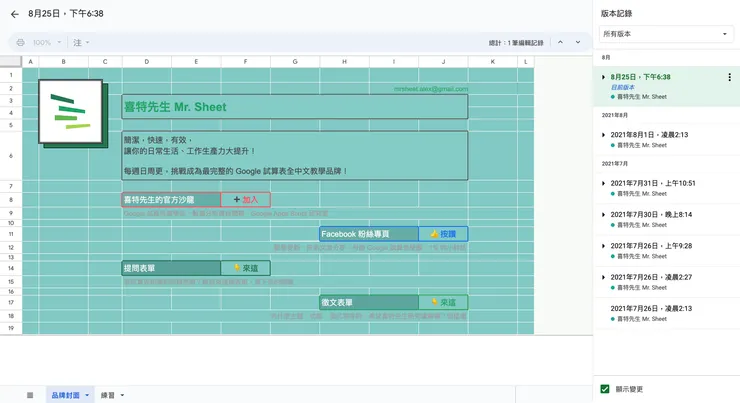Select version 2021年7月31日 上午10:51
This screenshot has height=403, width=740.
pos(666,188)
